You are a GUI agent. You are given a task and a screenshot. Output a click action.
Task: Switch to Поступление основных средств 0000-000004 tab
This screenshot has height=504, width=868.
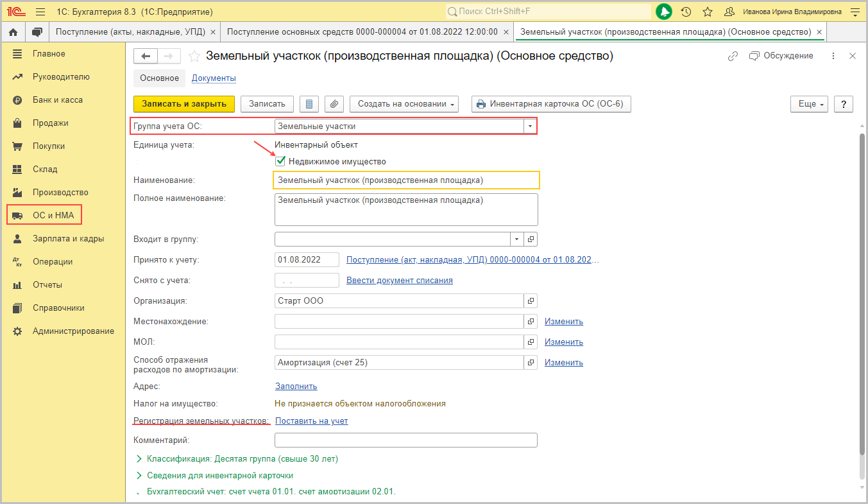tap(362, 31)
